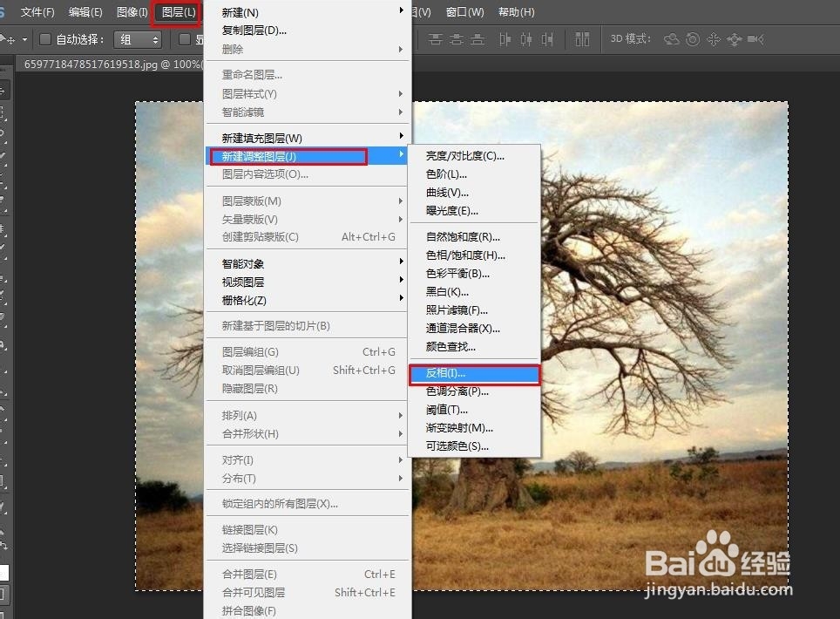840x619 pixels.
Task: Select the 3D slide object icon
Action: [735, 39]
